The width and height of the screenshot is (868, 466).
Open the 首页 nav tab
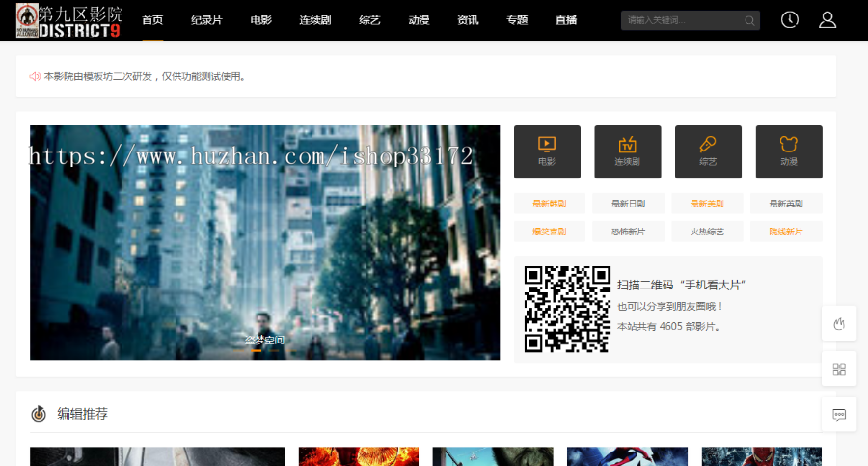click(152, 20)
